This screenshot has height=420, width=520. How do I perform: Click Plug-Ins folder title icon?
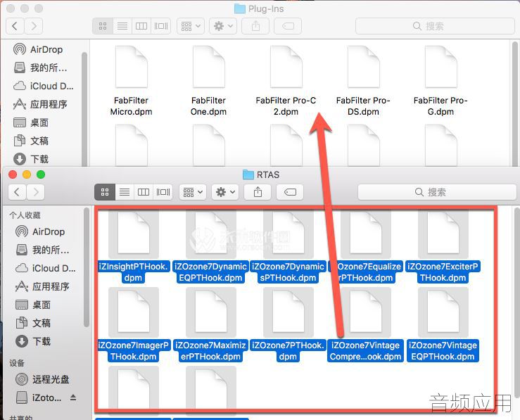coord(240,8)
